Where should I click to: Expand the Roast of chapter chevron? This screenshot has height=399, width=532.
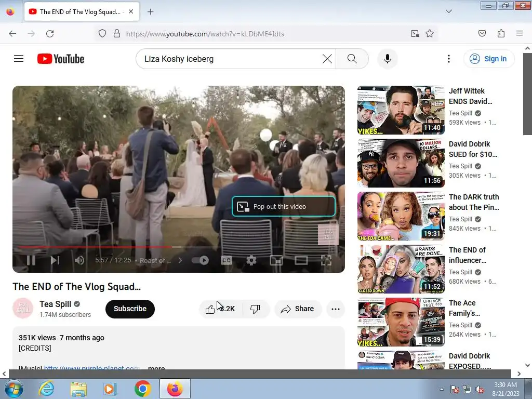tap(180, 260)
